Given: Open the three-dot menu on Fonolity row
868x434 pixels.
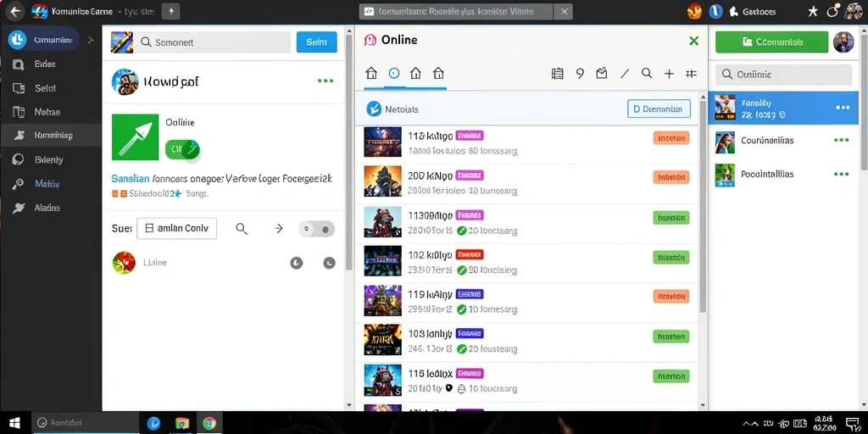Looking at the screenshot, I should 843,108.
